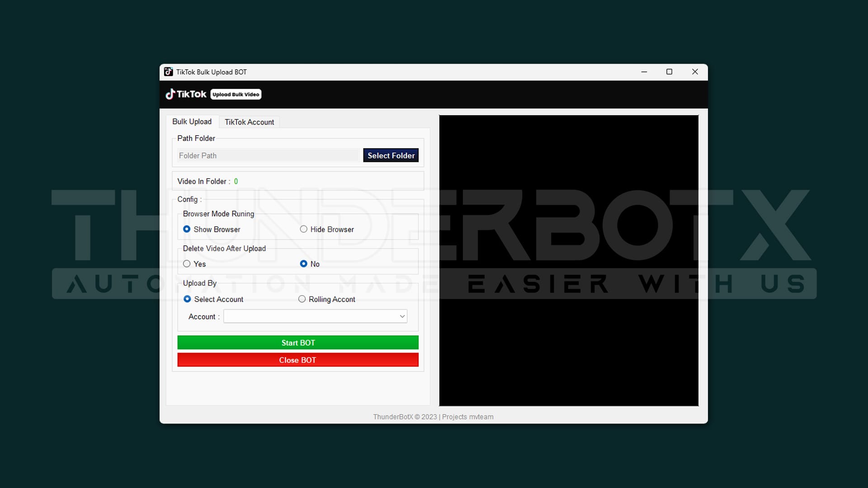868x488 pixels.
Task: Select the Show Browser radio option
Action: click(x=187, y=229)
